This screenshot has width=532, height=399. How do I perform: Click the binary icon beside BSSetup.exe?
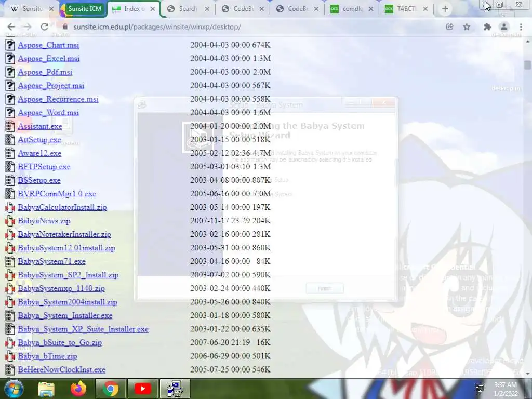[x=10, y=180]
